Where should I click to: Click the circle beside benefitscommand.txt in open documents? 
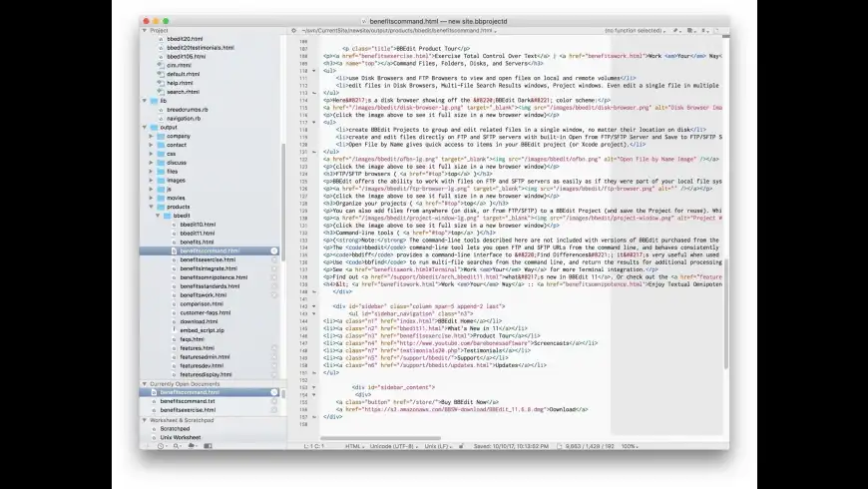274,401
